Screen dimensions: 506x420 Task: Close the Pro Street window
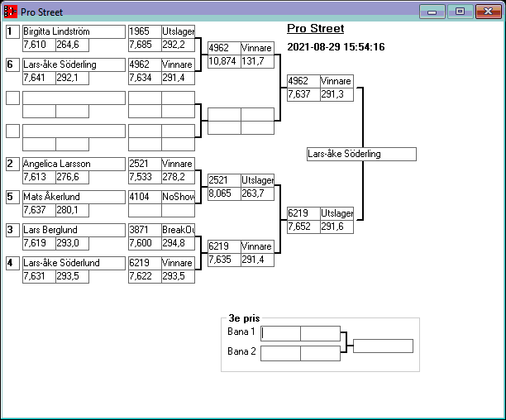[489, 12]
